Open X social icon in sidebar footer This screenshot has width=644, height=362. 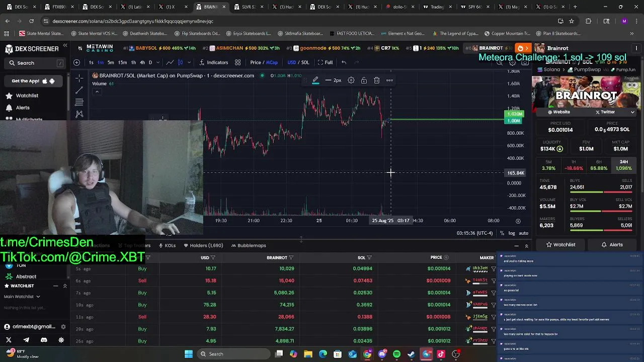click(x=9, y=340)
